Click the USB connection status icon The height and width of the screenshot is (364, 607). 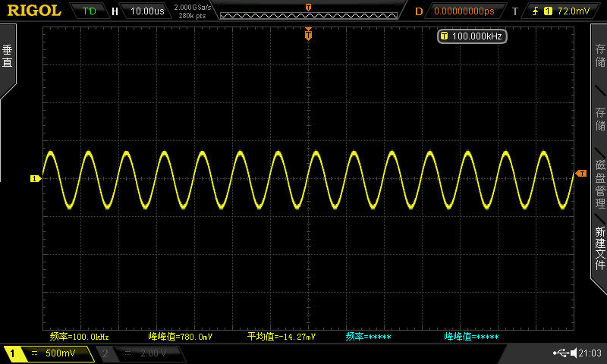[561, 353]
